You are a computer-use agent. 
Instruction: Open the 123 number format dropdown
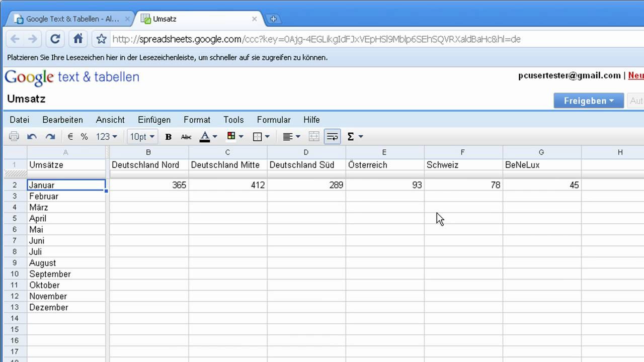click(x=107, y=136)
